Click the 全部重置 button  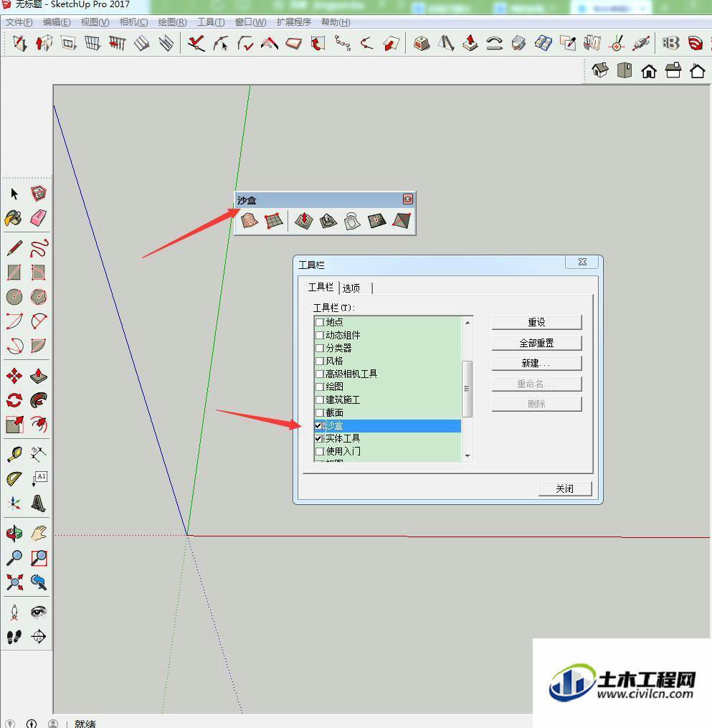[536, 343]
